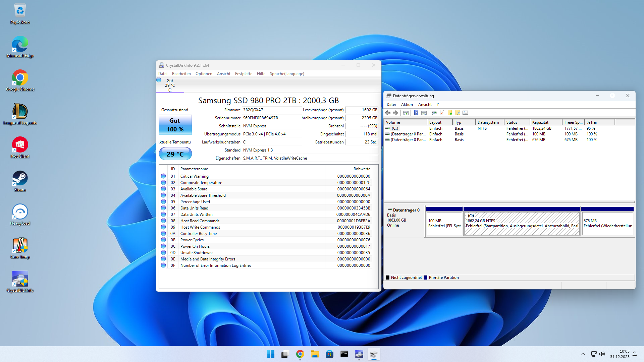Viewport: 644px width, 362px height.
Task: Click the show/hide console tree toolbar icon
Action: click(x=406, y=113)
